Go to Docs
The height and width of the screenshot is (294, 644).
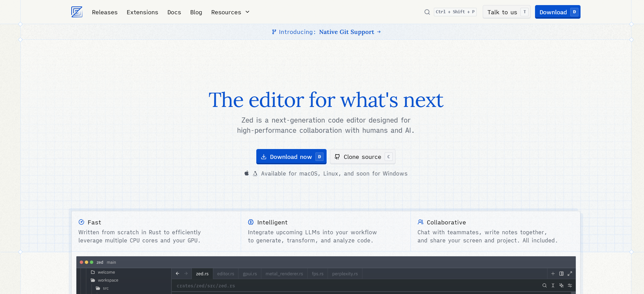point(174,12)
